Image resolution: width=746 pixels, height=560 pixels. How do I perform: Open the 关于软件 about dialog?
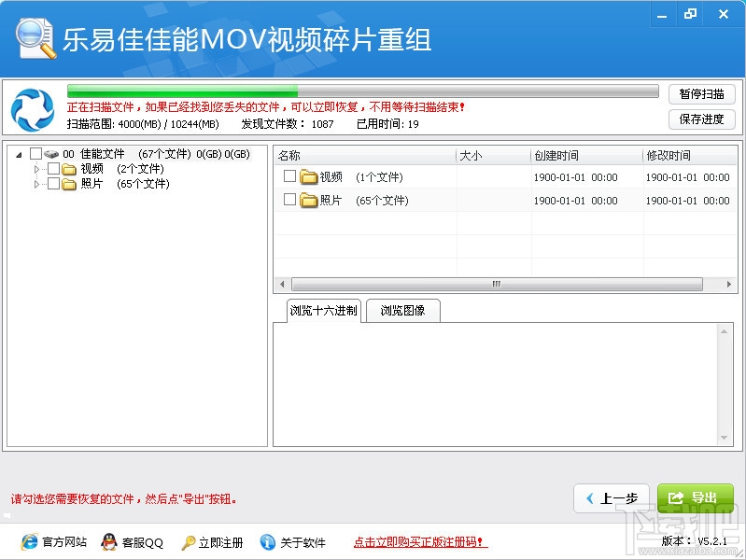click(303, 542)
